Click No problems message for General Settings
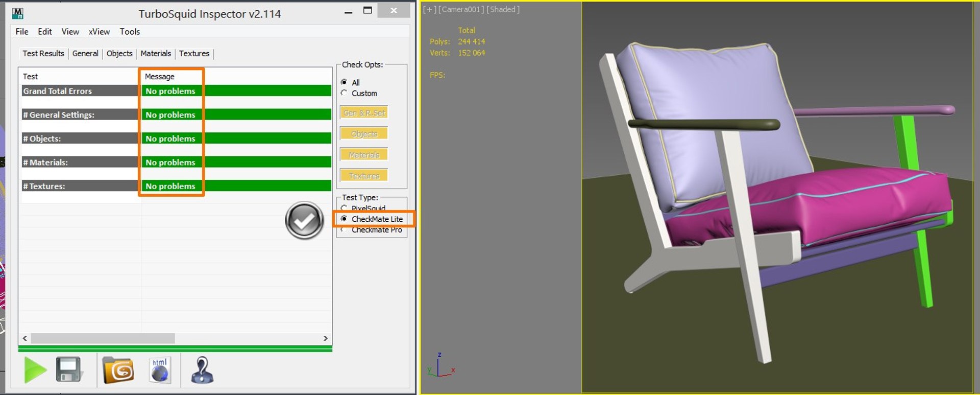This screenshot has width=980, height=395. [x=170, y=115]
